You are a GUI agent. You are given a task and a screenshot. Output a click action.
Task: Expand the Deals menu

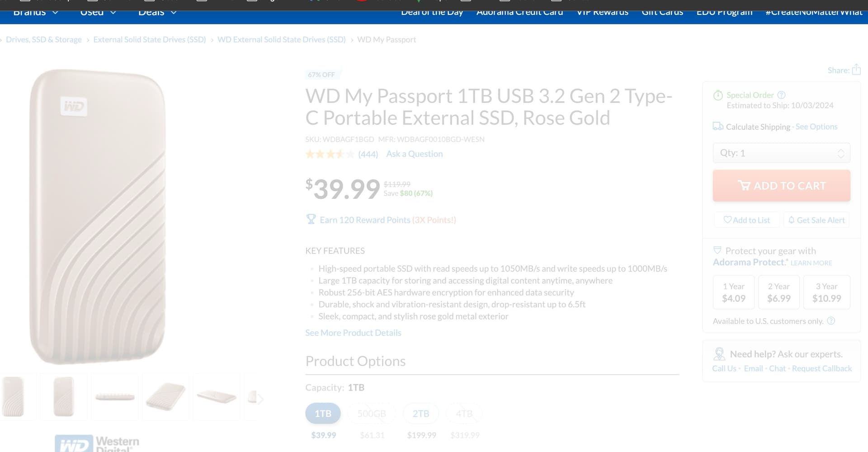tap(157, 12)
